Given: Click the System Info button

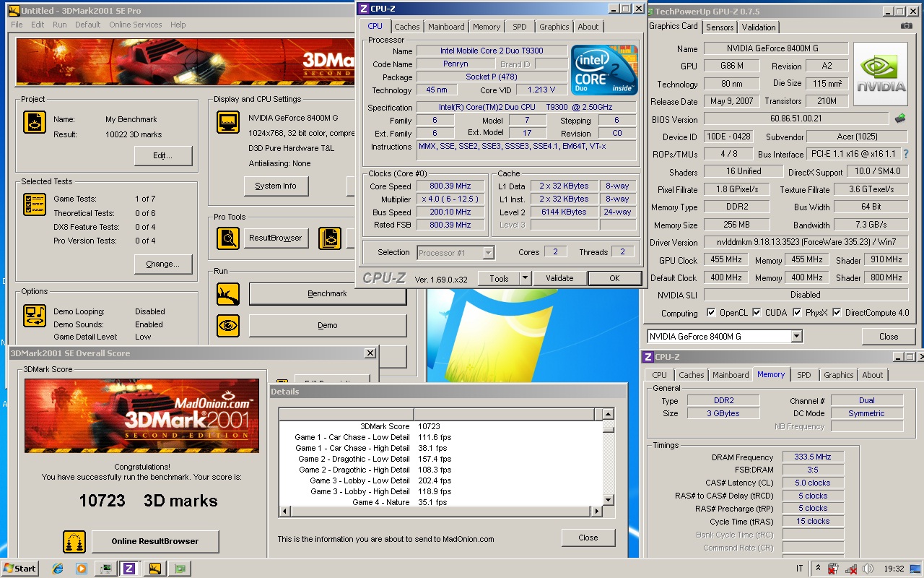Looking at the screenshot, I should (x=275, y=186).
